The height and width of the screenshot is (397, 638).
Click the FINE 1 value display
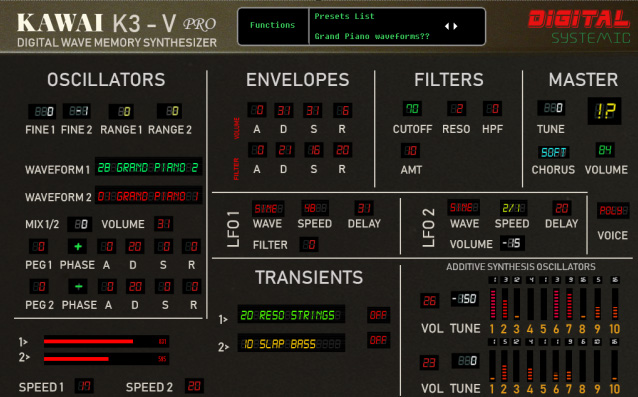42,111
